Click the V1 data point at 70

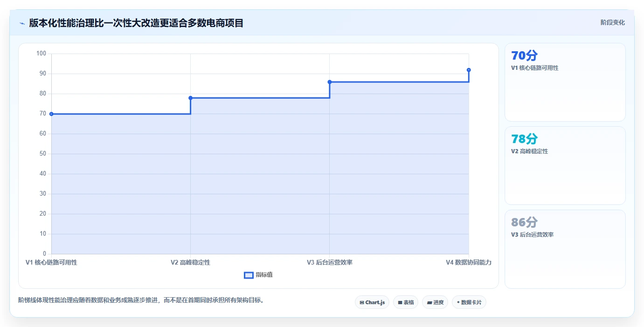click(51, 114)
